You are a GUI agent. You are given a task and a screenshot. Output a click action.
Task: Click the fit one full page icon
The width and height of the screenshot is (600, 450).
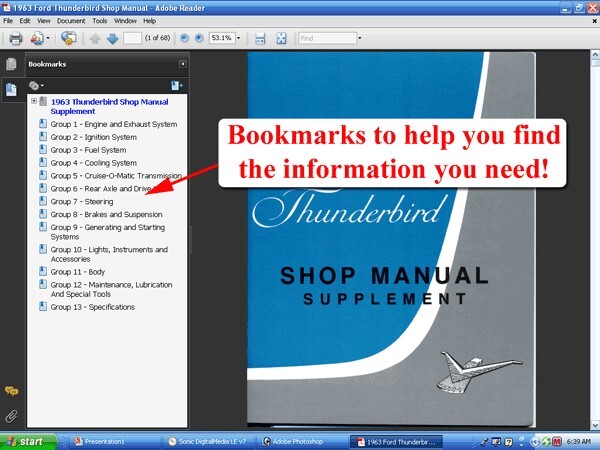pyautogui.click(x=281, y=38)
